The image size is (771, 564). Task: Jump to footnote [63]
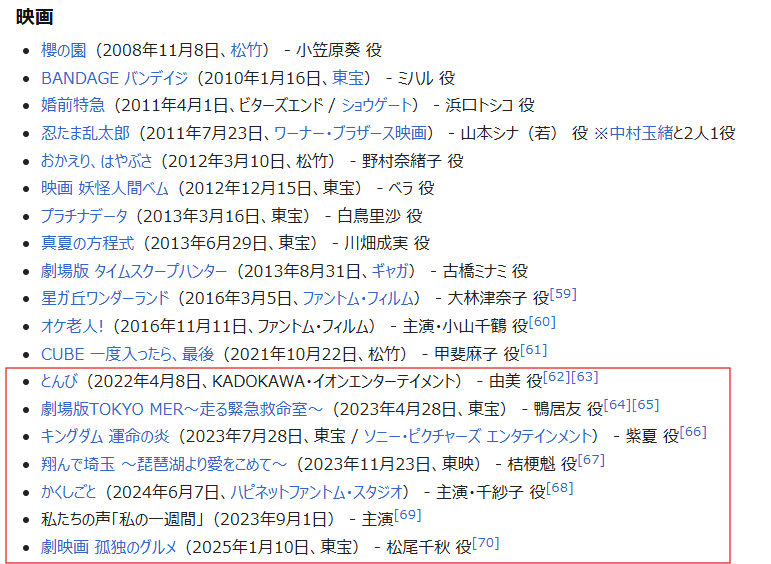tap(585, 377)
